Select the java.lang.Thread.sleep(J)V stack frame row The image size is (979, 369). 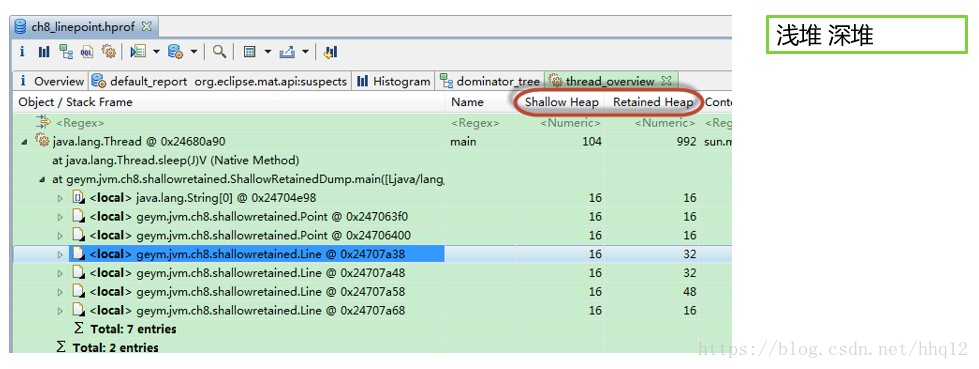(175, 160)
